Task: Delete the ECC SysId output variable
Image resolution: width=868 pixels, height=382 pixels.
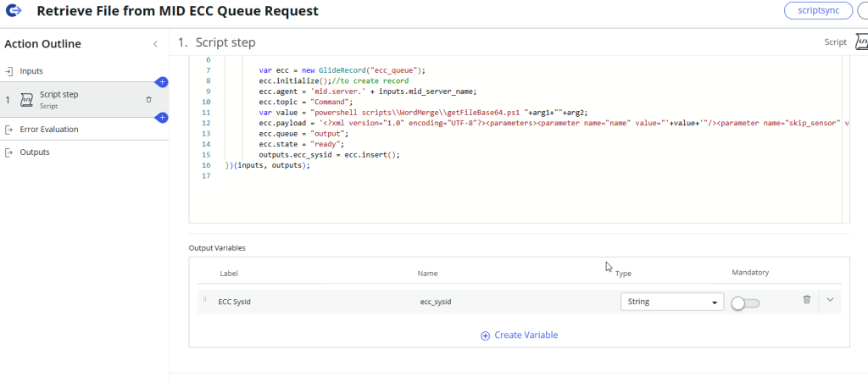Action: tap(806, 300)
